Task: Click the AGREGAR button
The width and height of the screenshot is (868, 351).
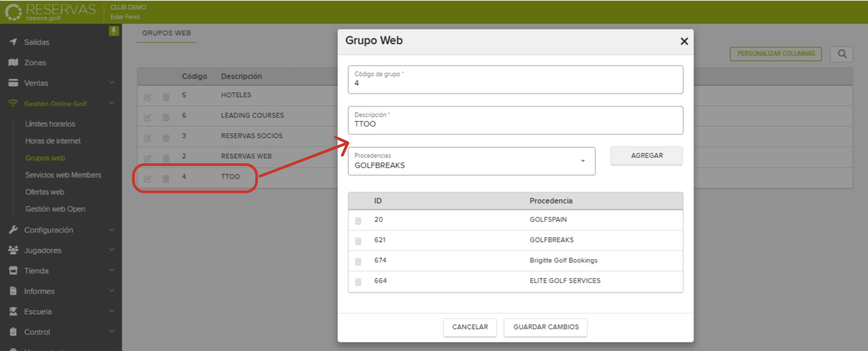Action: [646, 155]
